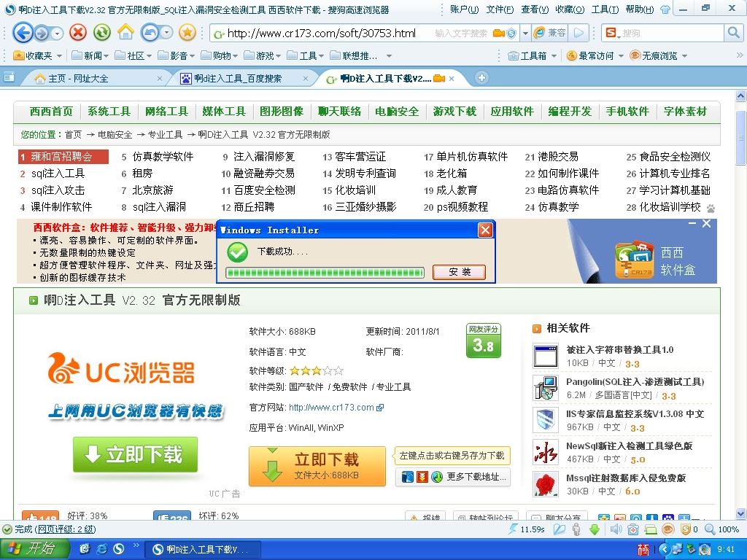Open the browser repair first-aid kit icon
Viewport: 747px width, 560px height.
tap(633, 529)
